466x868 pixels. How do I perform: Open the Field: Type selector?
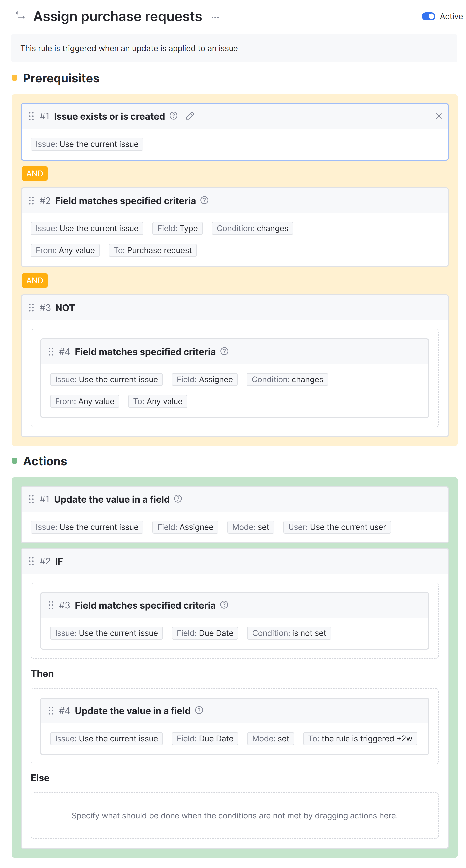(177, 228)
